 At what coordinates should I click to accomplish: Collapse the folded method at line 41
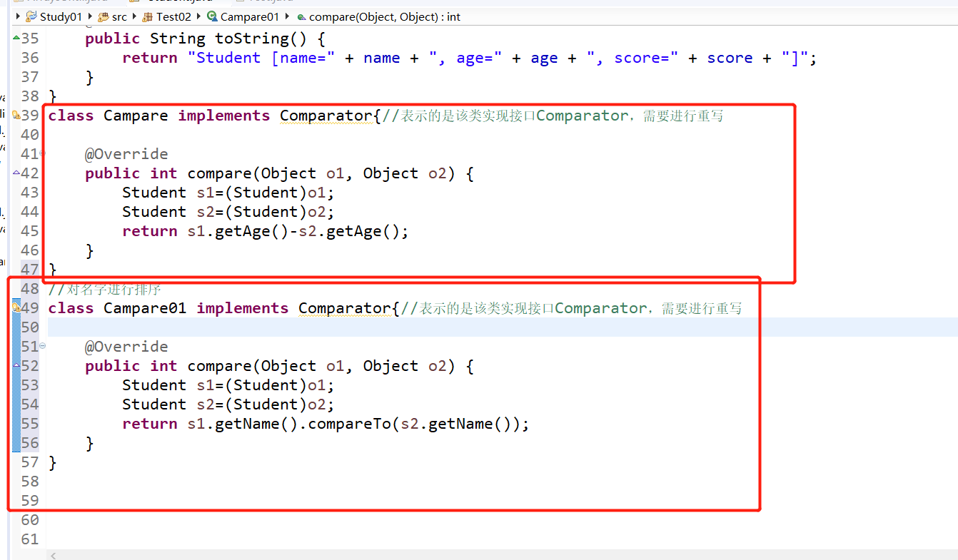[x=42, y=153]
